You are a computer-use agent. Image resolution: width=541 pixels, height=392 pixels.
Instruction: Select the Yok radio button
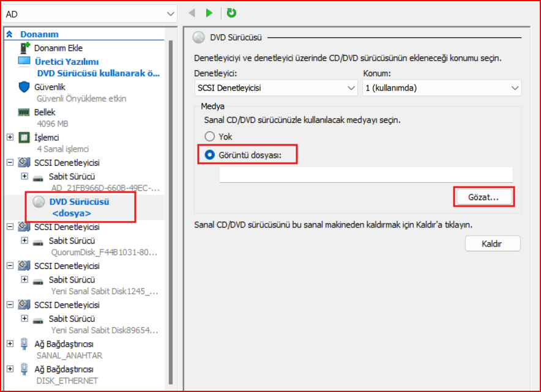(210, 137)
